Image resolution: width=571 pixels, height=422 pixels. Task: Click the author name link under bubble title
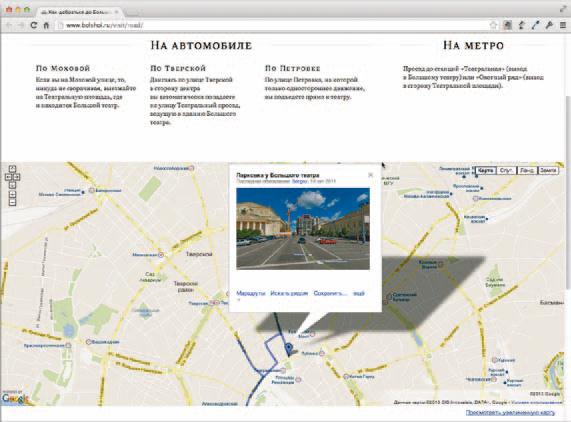299,181
